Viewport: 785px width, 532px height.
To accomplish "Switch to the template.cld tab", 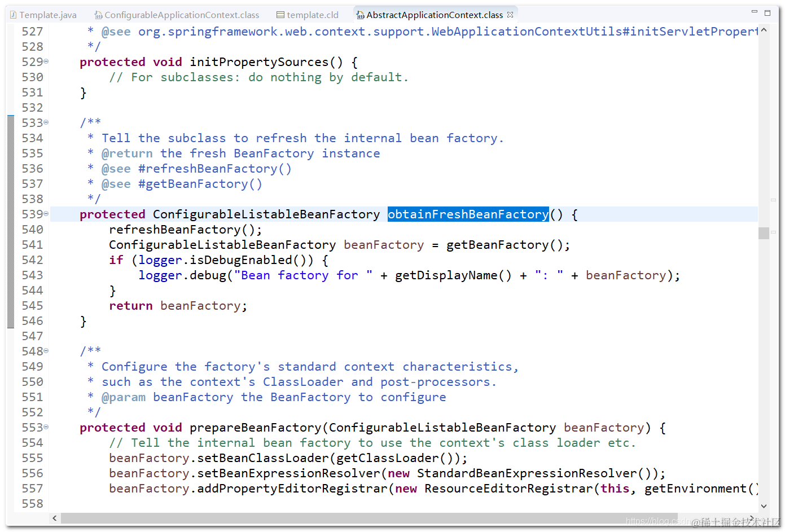I will 308,15.
